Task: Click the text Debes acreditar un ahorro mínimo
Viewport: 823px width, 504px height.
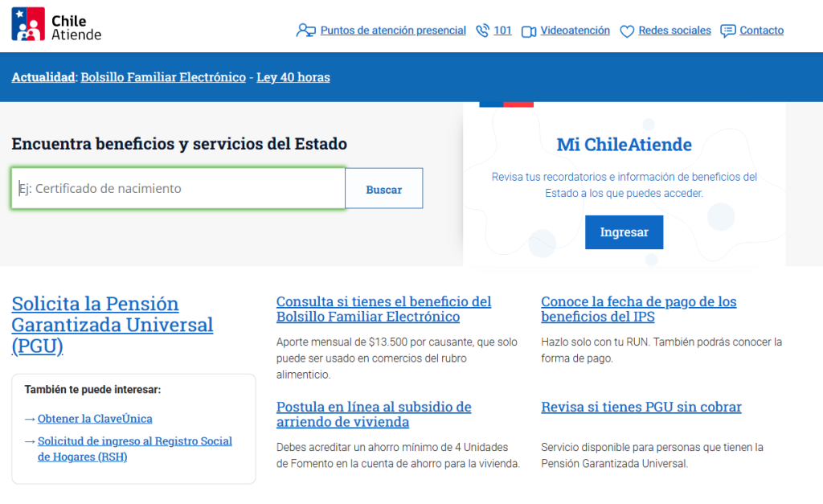Action: point(398,455)
